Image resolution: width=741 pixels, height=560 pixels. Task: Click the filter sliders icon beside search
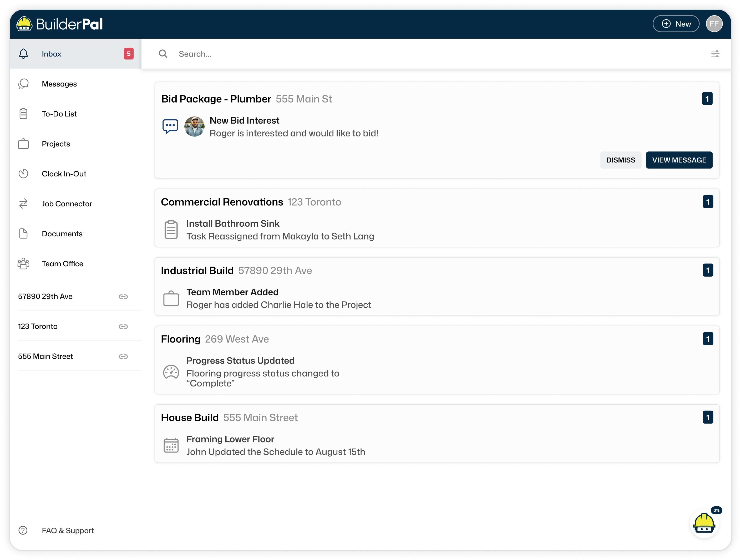pyautogui.click(x=715, y=54)
